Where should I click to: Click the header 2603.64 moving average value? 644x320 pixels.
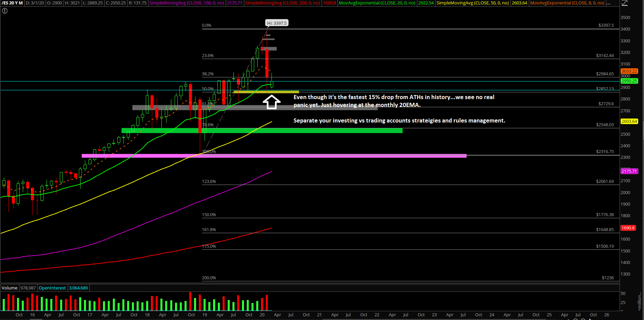(x=520, y=3)
